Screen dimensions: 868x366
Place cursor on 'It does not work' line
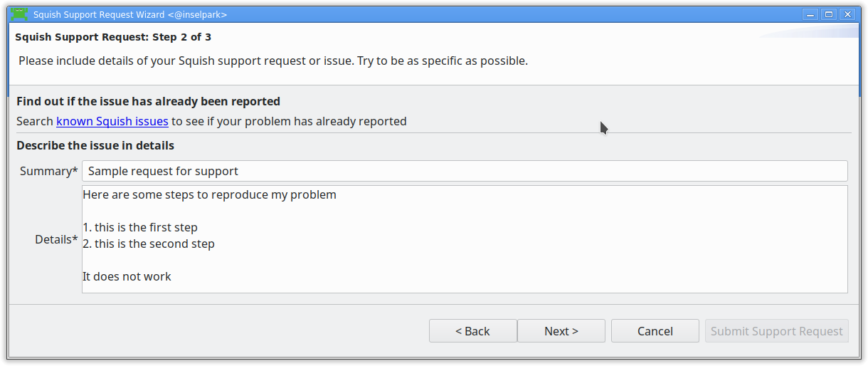pos(127,277)
